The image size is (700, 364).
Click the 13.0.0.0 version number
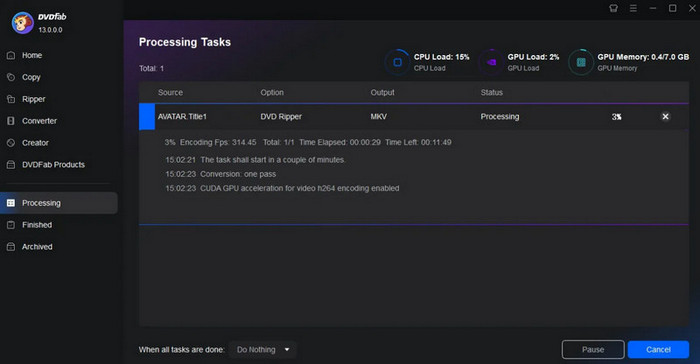50,30
